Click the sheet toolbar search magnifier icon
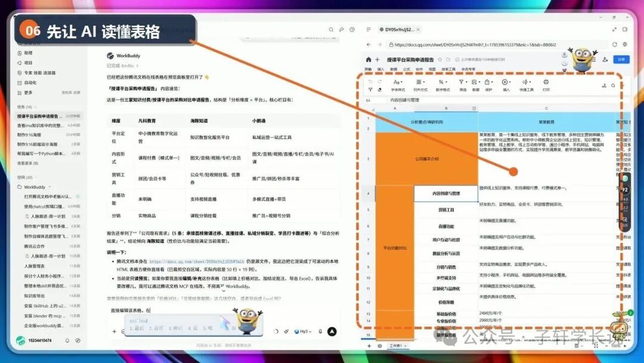 (613, 85)
